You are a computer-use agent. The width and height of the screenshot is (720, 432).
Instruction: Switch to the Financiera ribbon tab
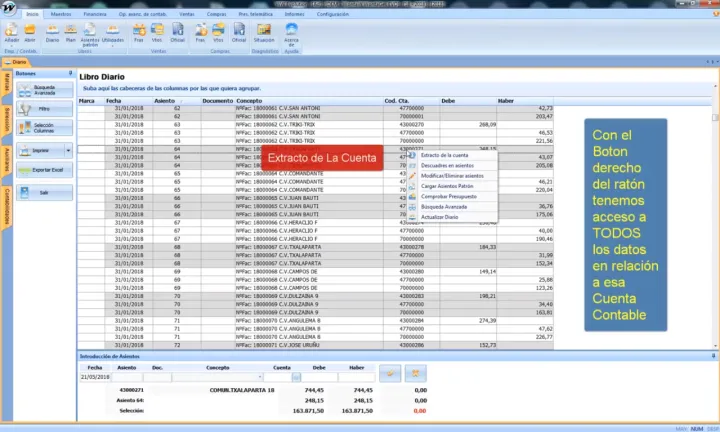pyautogui.click(x=95, y=14)
